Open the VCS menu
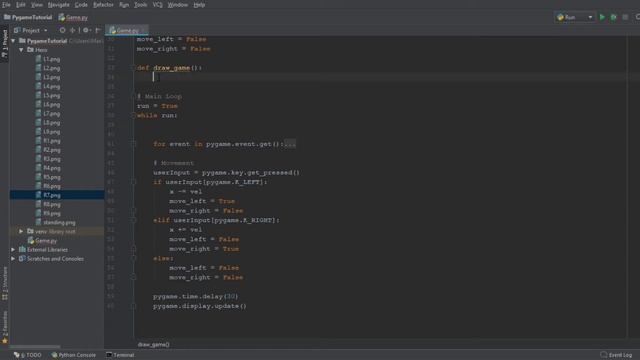 tap(158, 5)
